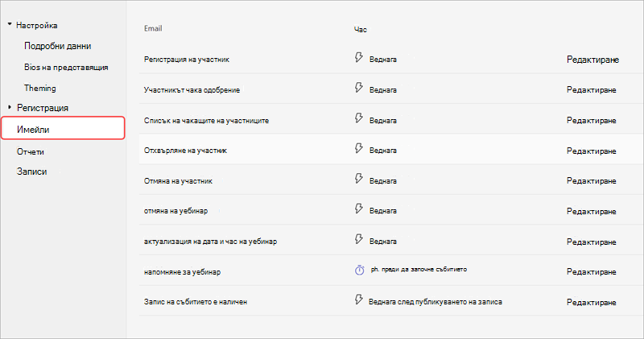
Task: Expand the Регистрация section arrow
Action: (10, 107)
